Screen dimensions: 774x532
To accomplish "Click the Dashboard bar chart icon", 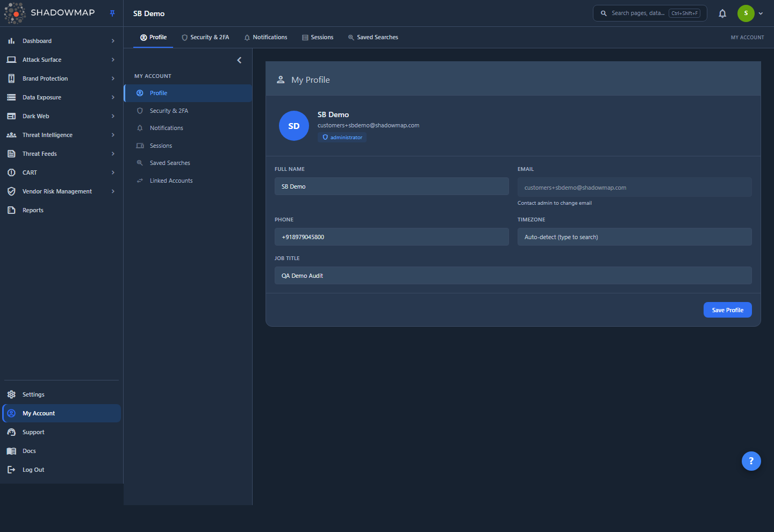I will click(x=11, y=41).
